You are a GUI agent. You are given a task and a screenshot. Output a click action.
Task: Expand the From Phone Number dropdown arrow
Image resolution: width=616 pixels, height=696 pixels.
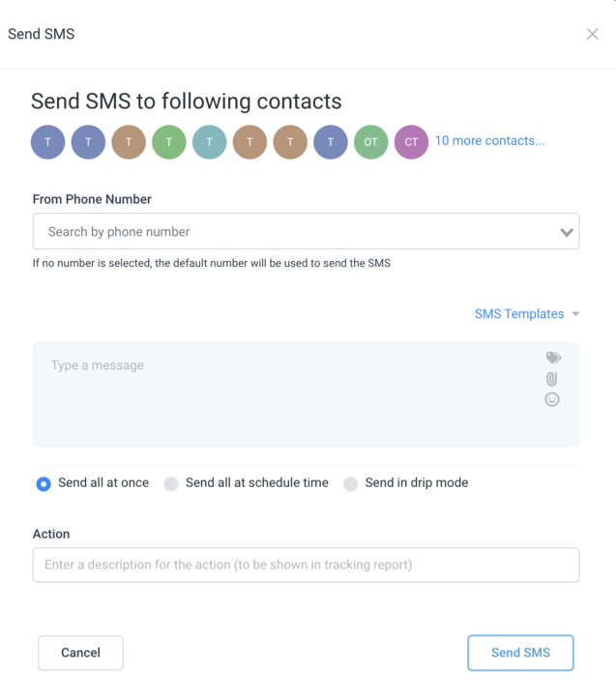tap(567, 232)
